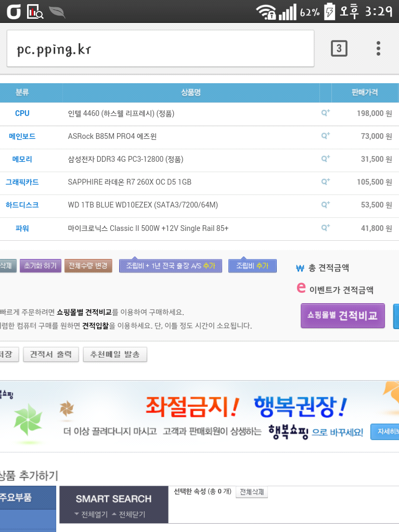This screenshot has height=532, width=399.
Task: Click the 메인보드 category link
Action: pyautogui.click(x=22, y=136)
